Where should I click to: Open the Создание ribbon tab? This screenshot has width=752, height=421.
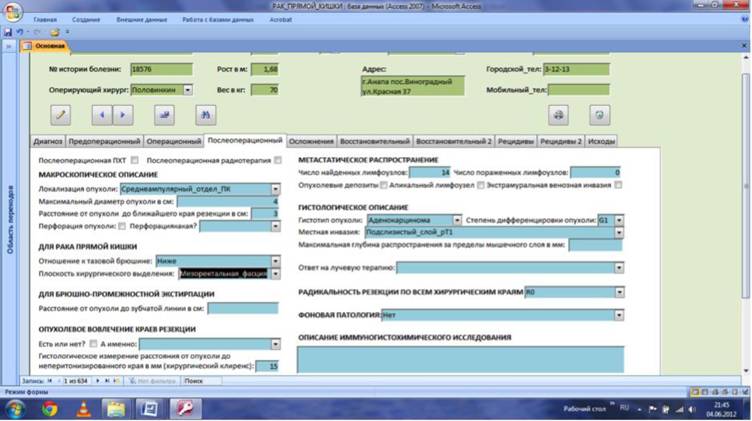point(86,20)
